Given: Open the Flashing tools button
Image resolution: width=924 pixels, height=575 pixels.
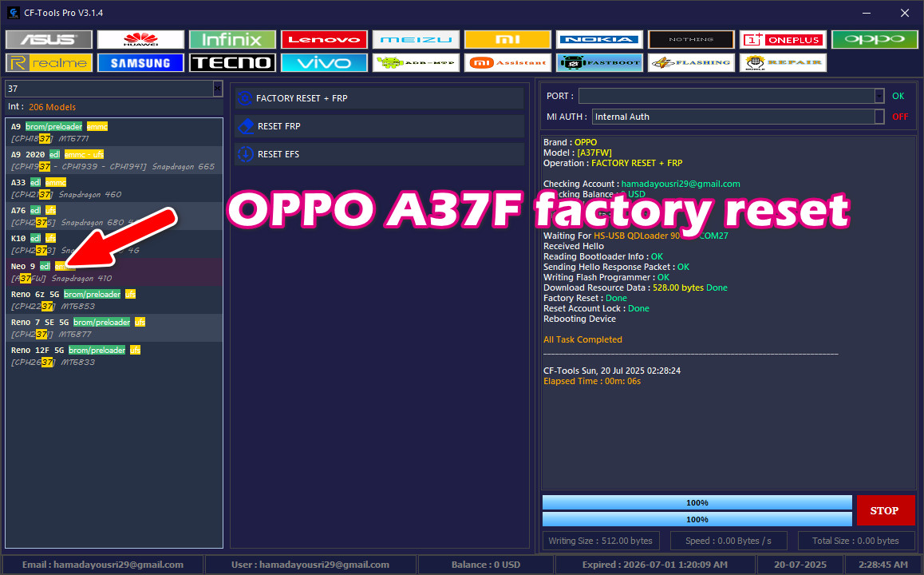Looking at the screenshot, I should pos(691,62).
